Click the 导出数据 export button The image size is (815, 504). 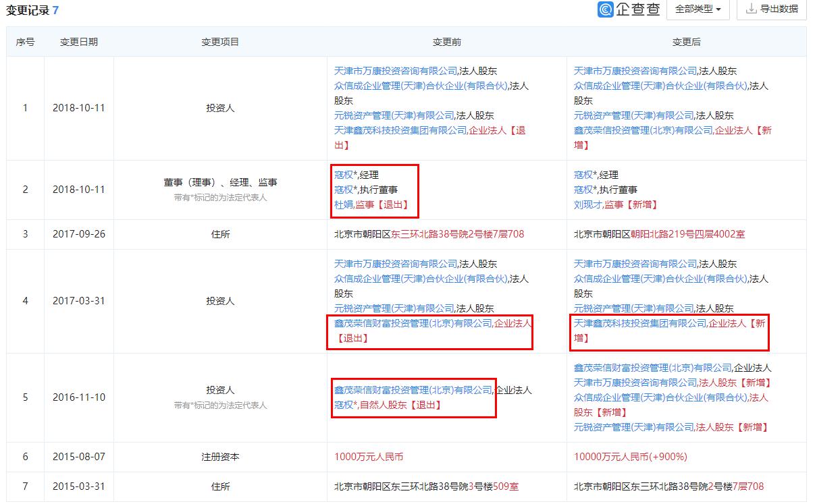click(772, 9)
